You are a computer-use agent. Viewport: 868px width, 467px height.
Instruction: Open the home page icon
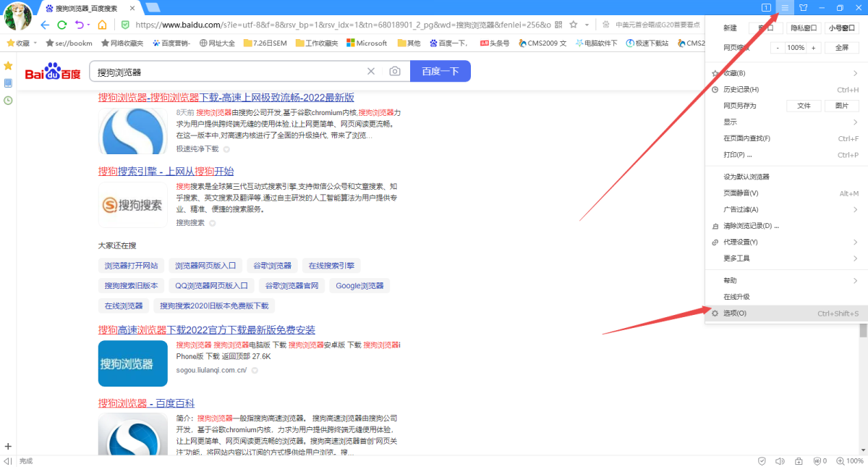(x=103, y=25)
